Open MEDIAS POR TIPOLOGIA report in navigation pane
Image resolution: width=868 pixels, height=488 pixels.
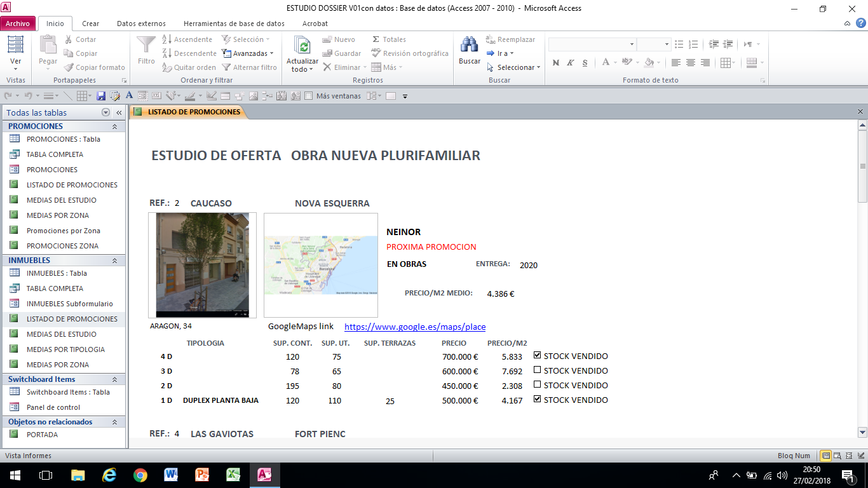point(65,349)
